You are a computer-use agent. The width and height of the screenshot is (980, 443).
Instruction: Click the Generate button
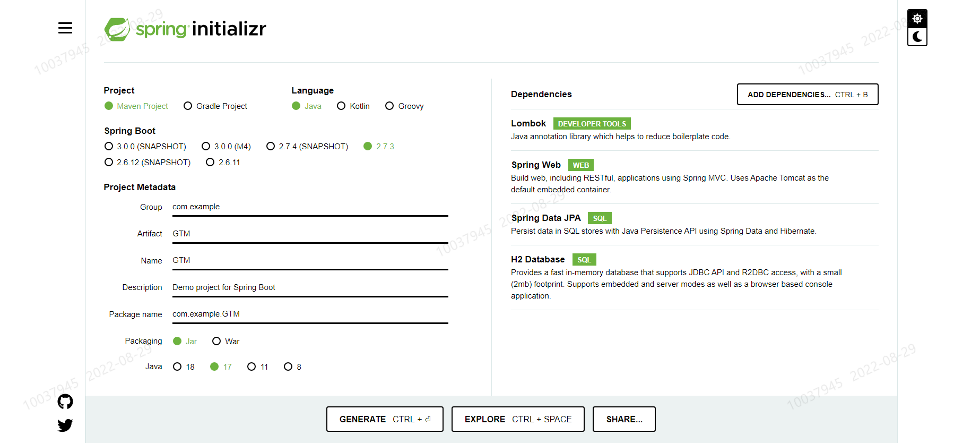click(385, 419)
